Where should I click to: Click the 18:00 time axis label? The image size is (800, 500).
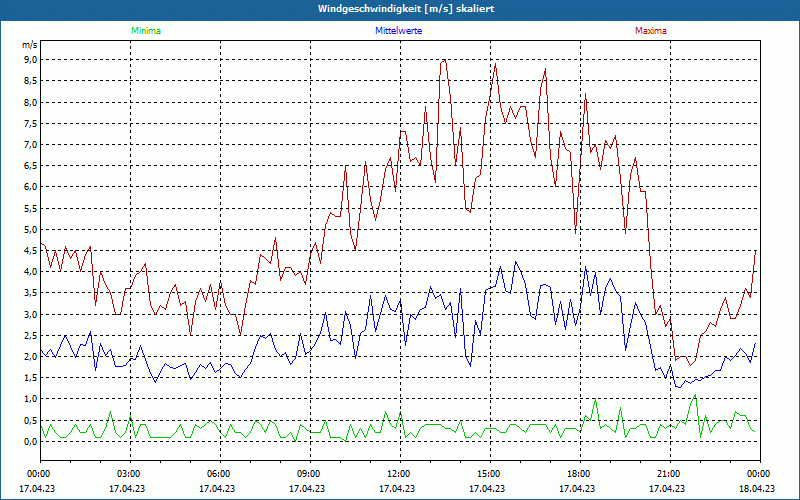pos(580,474)
